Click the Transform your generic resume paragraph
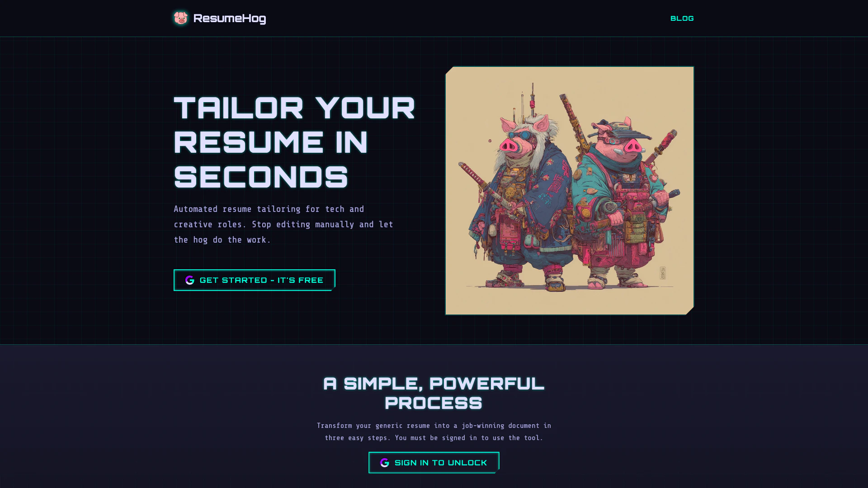The image size is (868, 488). tap(434, 432)
